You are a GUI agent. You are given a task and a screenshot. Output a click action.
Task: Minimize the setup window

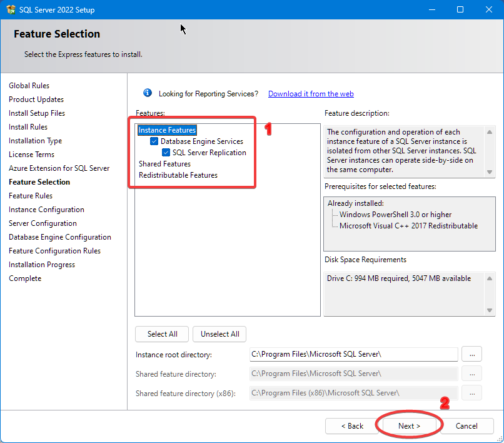(x=432, y=9)
